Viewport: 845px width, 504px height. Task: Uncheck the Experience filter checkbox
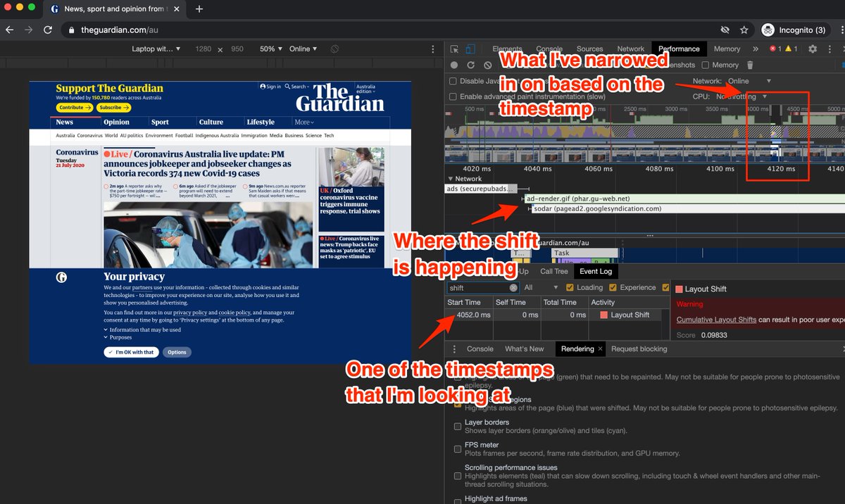613,288
